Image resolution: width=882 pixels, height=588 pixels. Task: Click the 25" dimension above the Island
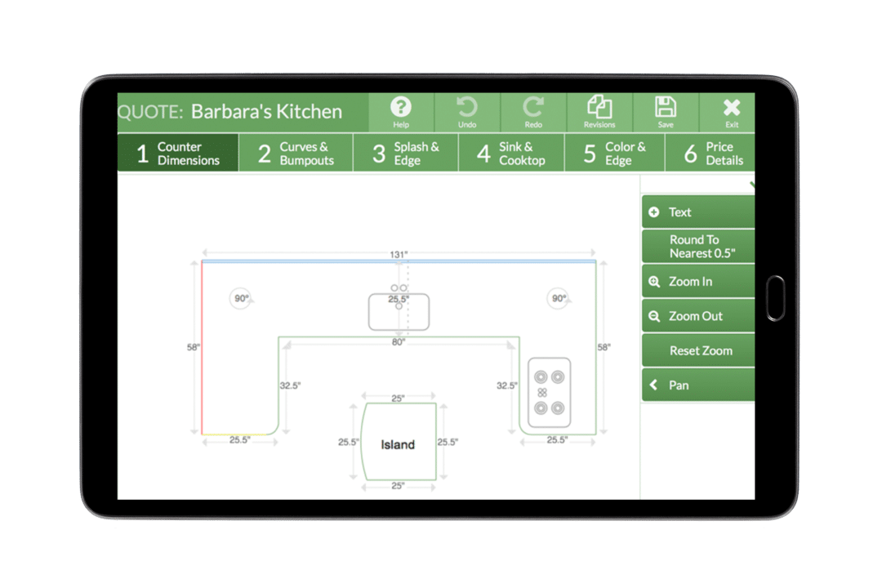[398, 398]
